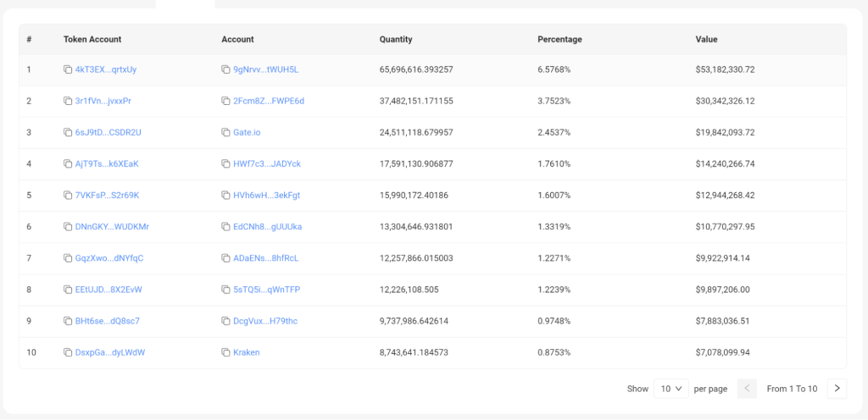Copy token account address 4kT3EX...qrtxUy

tap(68, 69)
